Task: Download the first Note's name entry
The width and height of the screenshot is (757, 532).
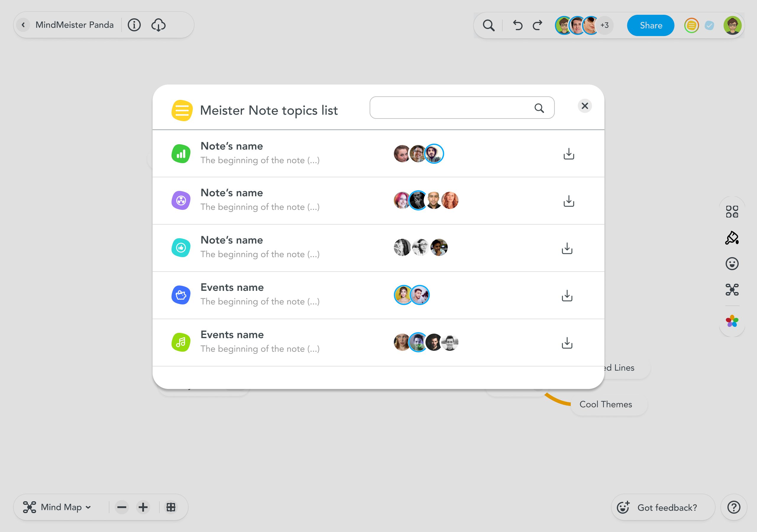Action: (568, 154)
